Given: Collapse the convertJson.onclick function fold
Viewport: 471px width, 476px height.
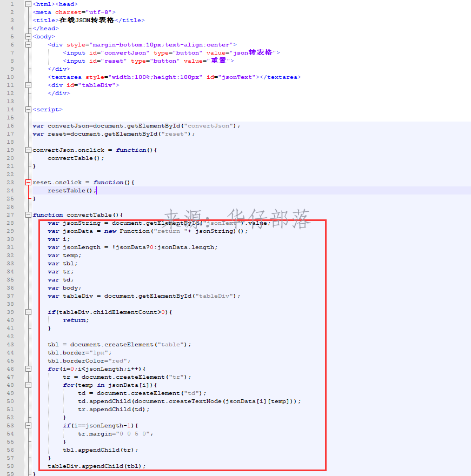Looking at the screenshot, I should 28,150.
